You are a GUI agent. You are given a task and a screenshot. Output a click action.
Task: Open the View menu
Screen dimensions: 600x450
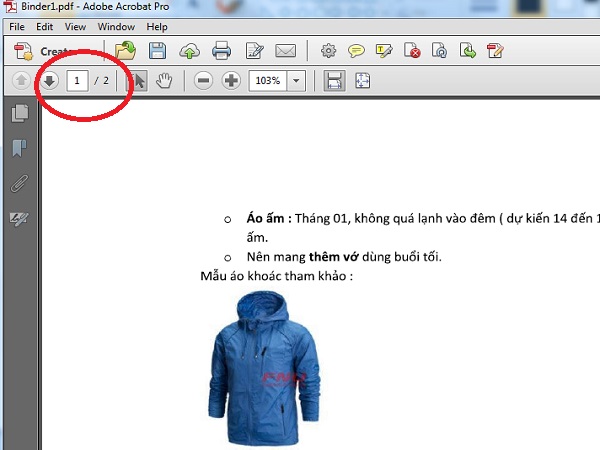point(75,27)
